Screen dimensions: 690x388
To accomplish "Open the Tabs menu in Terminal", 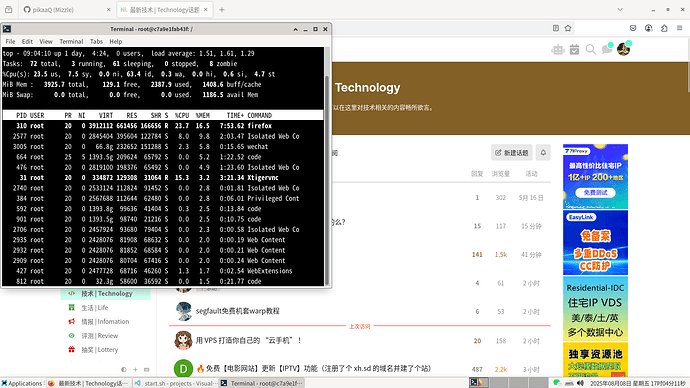I will tap(96, 41).
